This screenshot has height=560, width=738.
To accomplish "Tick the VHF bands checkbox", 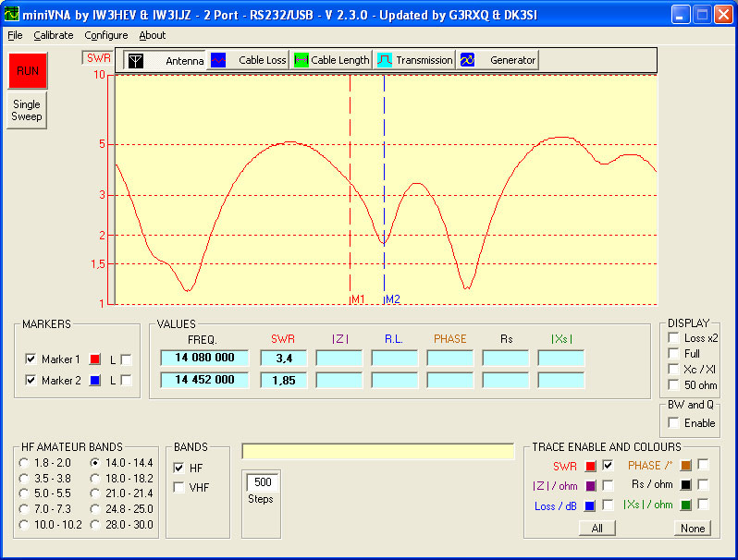I will 178,487.
